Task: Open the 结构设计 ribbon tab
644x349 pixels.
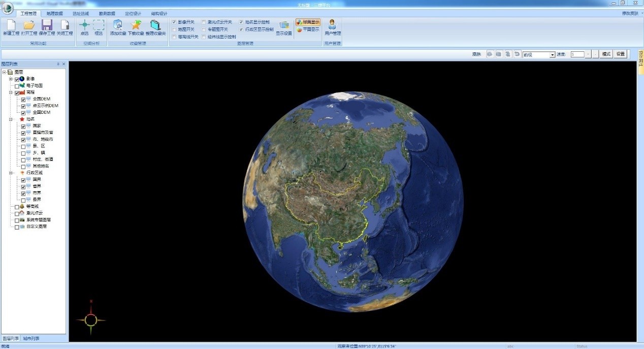Action: tap(159, 13)
